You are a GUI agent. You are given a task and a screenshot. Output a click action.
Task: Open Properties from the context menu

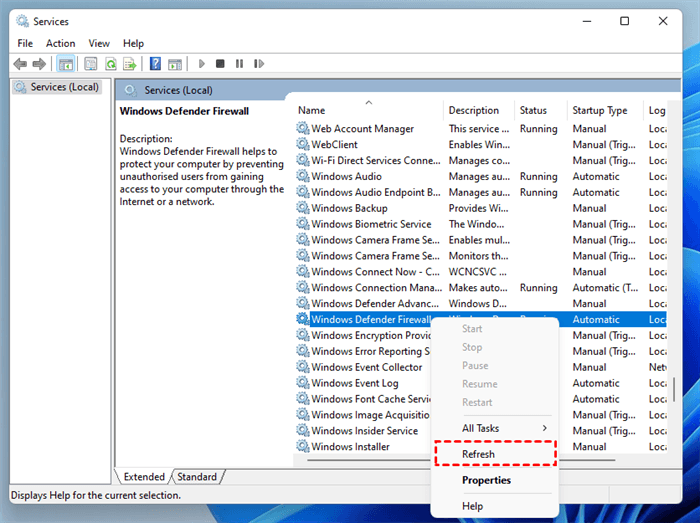tap(486, 480)
